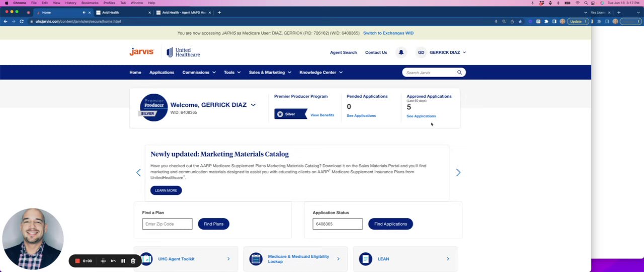Open the notifications bell icon
The image size is (644, 272).
coord(401,52)
